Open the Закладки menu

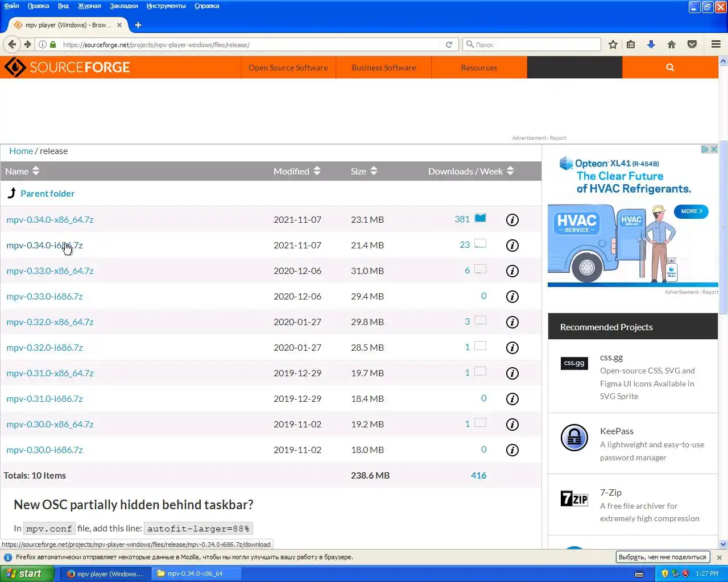[x=123, y=6]
